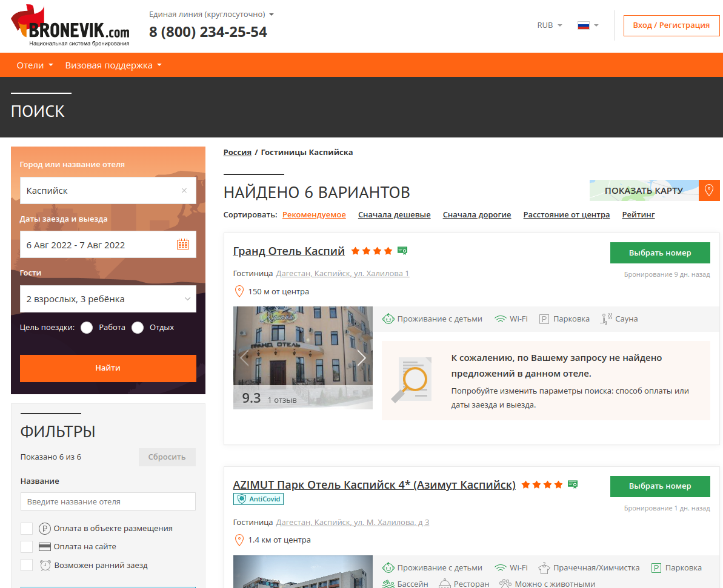The width and height of the screenshot is (723, 588).
Task: Open the Отели menu
Action: pos(35,65)
